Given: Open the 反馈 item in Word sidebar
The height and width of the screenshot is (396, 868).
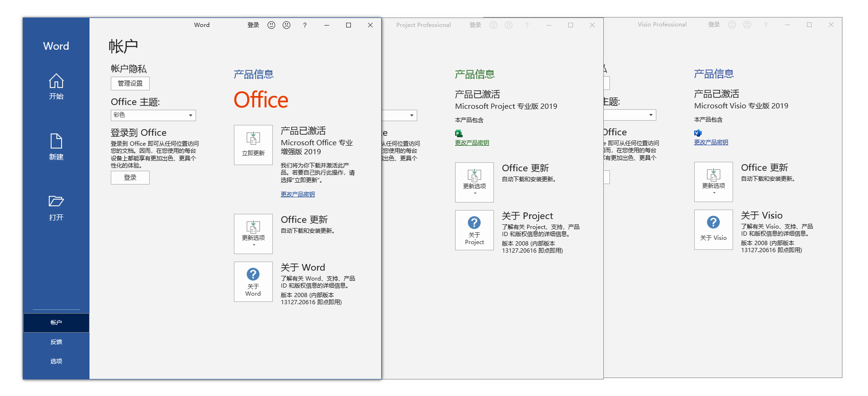Looking at the screenshot, I should pos(56,342).
